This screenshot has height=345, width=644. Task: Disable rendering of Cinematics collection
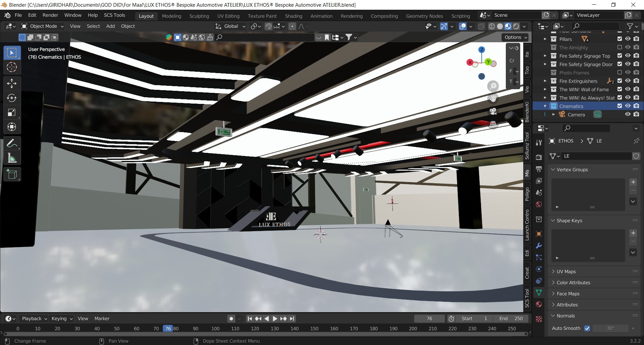636,106
